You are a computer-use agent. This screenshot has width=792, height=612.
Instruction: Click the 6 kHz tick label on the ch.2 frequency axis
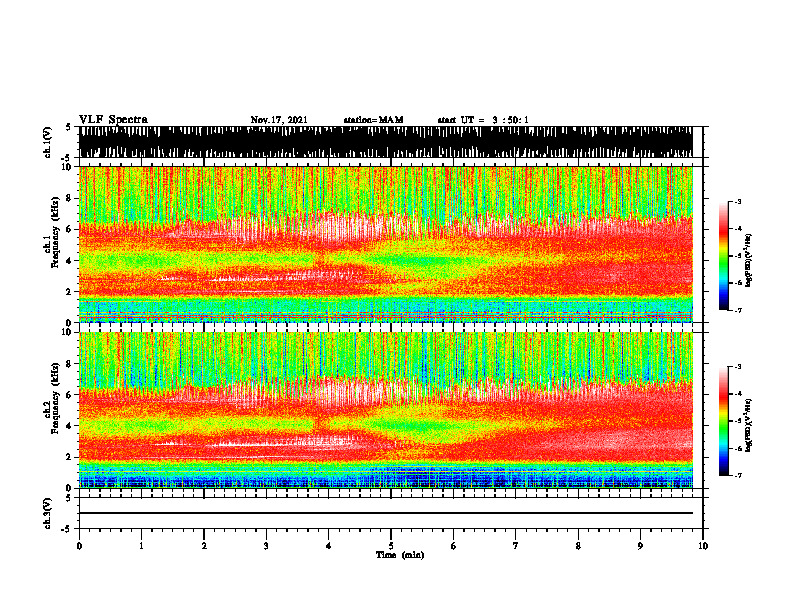[69, 394]
